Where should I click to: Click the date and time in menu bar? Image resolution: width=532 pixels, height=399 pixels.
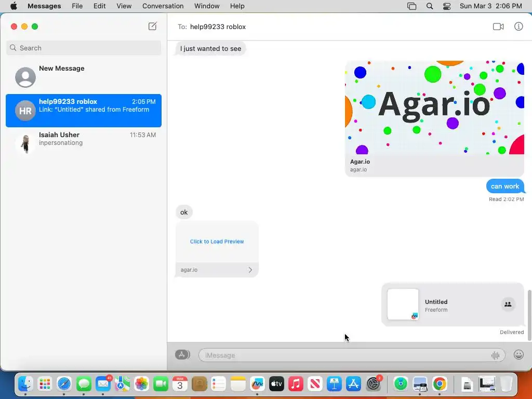[490, 6]
